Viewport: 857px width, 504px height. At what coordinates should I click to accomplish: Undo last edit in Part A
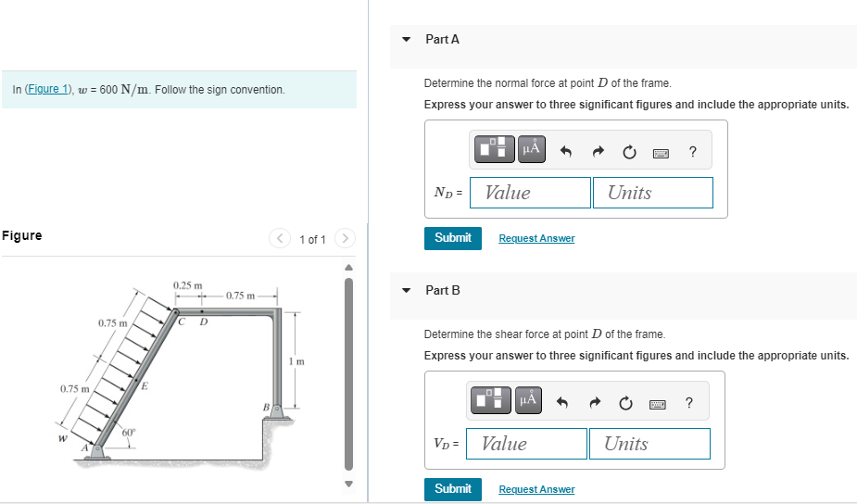pyautogui.click(x=566, y=151)
